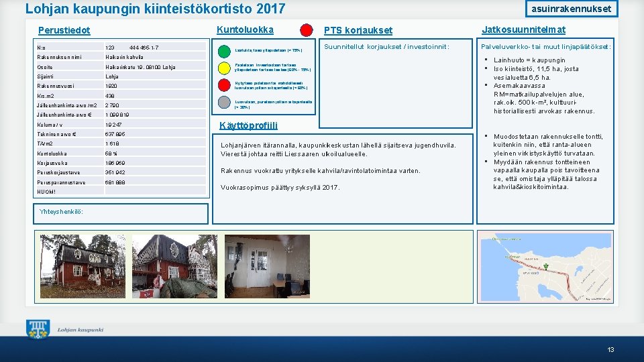Click the green location marker on the map

point(546,266)
